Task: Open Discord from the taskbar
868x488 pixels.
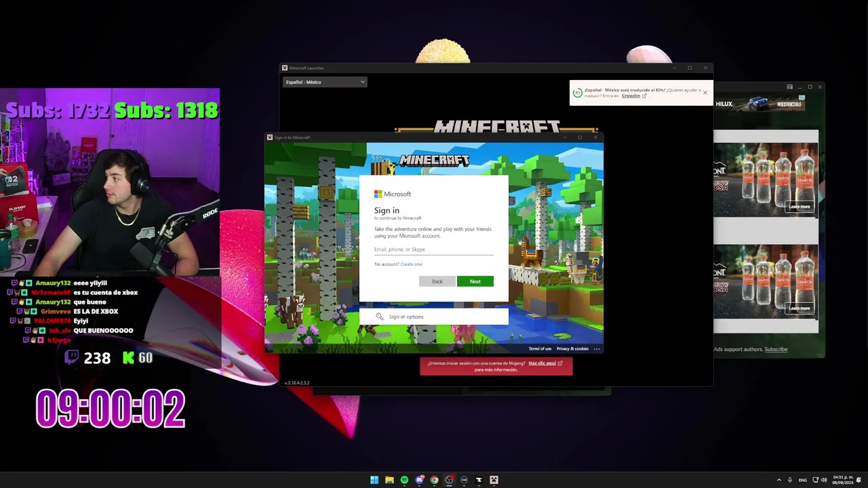Action: (x=419, y=480)
